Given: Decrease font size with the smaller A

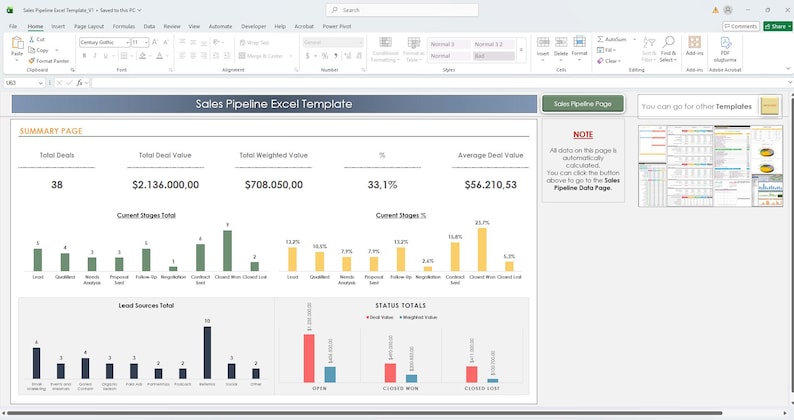Looking at the screenshot, I should click(166, 43).
